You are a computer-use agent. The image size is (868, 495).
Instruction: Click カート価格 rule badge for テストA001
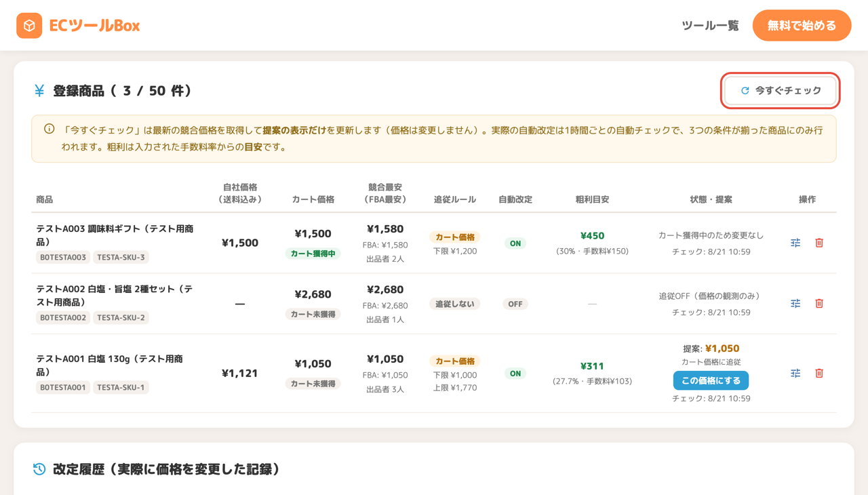pyautogui.click(x=455, y=361)
